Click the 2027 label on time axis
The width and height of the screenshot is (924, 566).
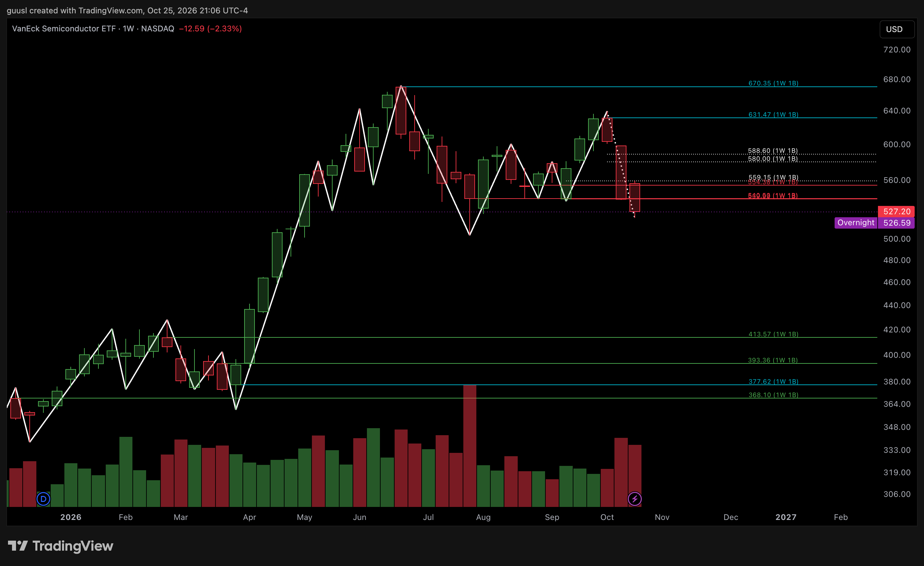point(786,517)
